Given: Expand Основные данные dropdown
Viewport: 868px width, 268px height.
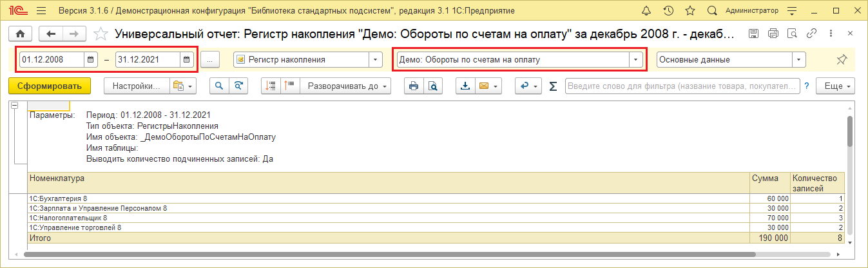Looking at the screenshot, I should pos(800,59).
